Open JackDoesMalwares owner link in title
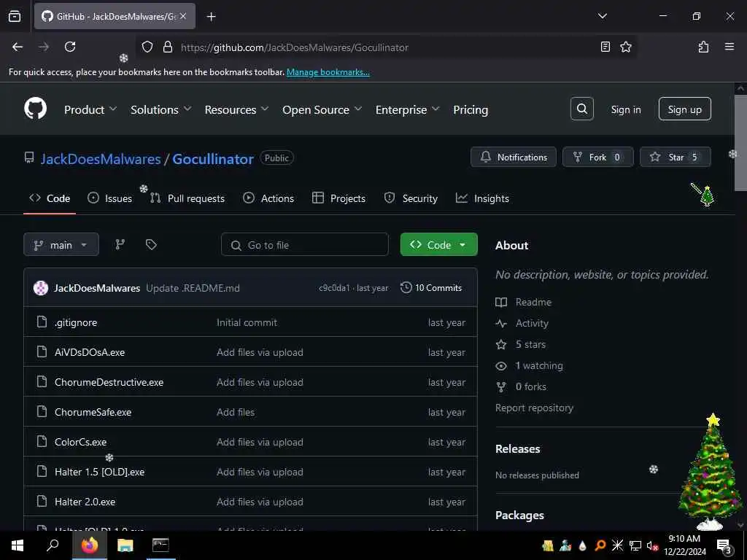This screenshot has width=747, height=560. (x=101, y=158)
